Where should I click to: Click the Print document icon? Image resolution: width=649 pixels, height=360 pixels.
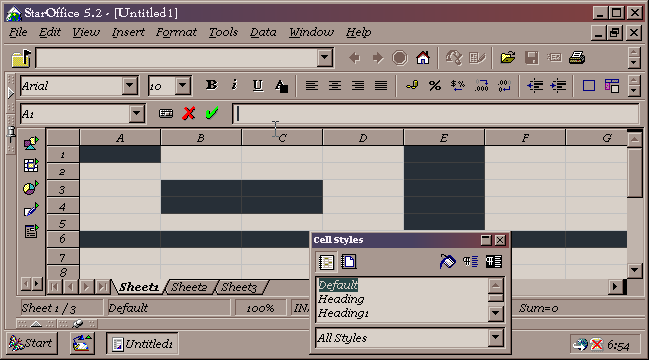(x=577, y=58)
